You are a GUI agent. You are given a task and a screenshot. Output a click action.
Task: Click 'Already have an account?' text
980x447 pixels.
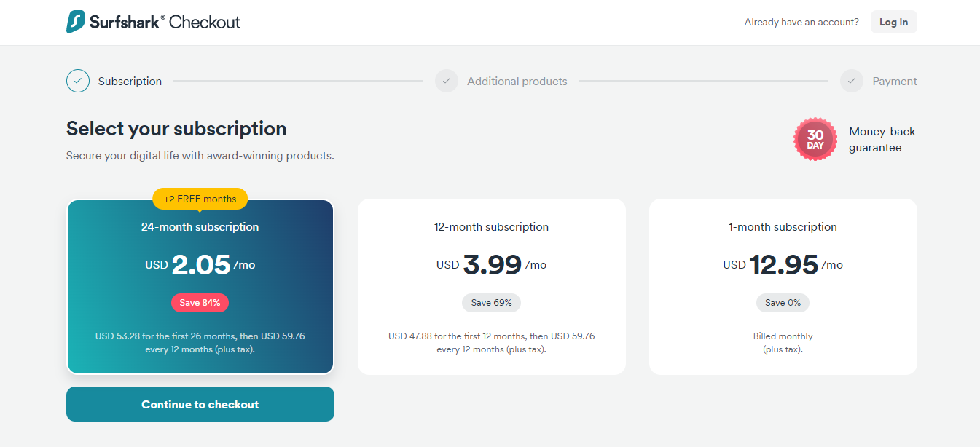pos(801,23)
